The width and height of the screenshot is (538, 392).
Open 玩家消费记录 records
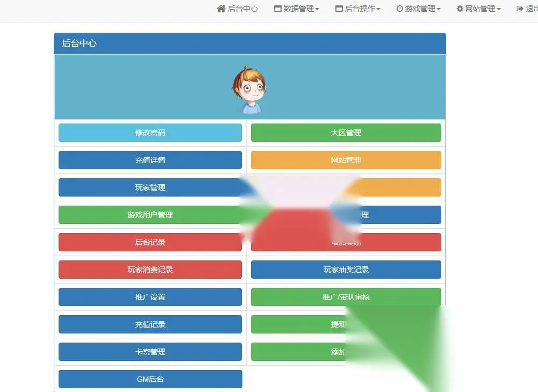click(x=150, y=270)
